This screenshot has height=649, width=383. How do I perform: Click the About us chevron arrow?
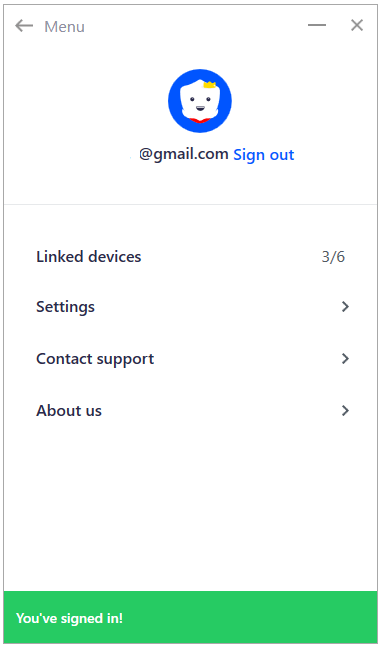[x=345, y=411]
